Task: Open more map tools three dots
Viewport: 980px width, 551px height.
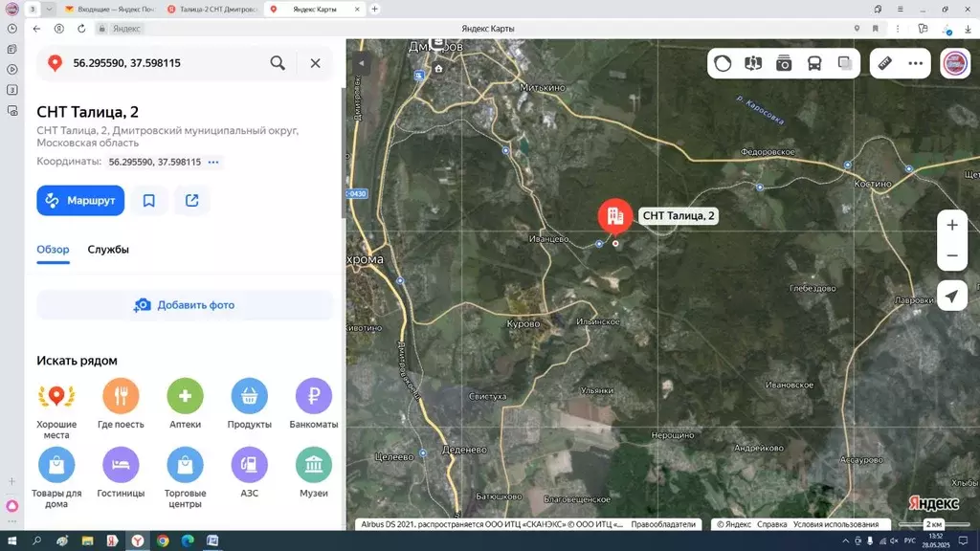Action: [916, 63]
